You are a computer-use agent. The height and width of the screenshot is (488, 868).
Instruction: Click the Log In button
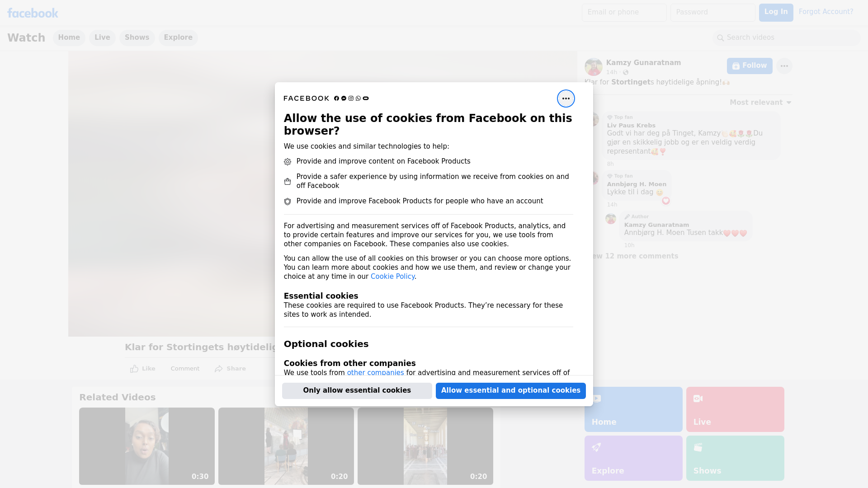pyautogui.click(x=776, y=13)
